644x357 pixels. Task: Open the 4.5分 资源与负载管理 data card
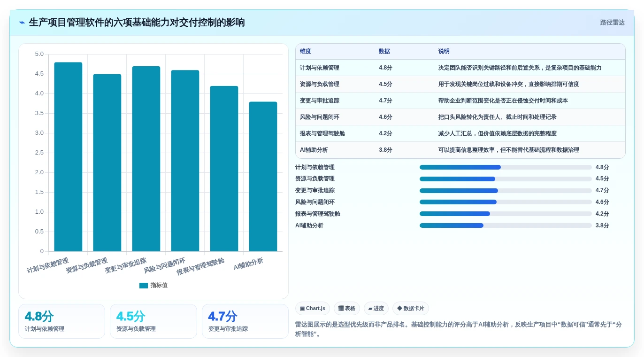[x=153, y=321]
